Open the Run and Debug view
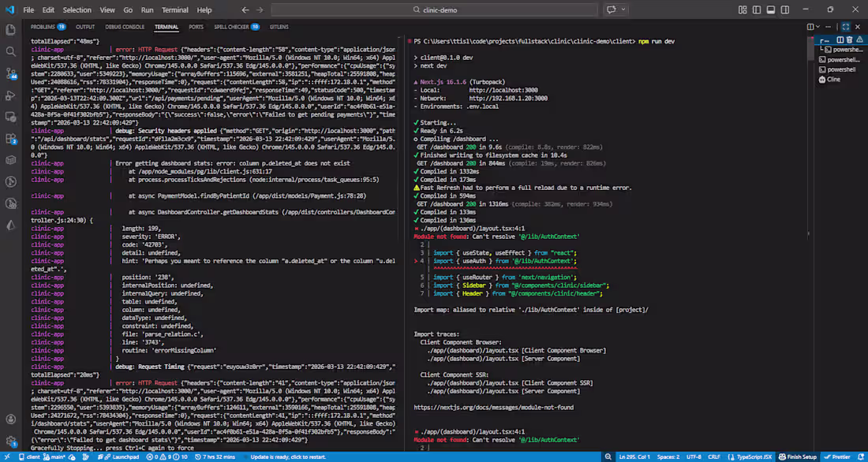868x462 pixels. 10,95
